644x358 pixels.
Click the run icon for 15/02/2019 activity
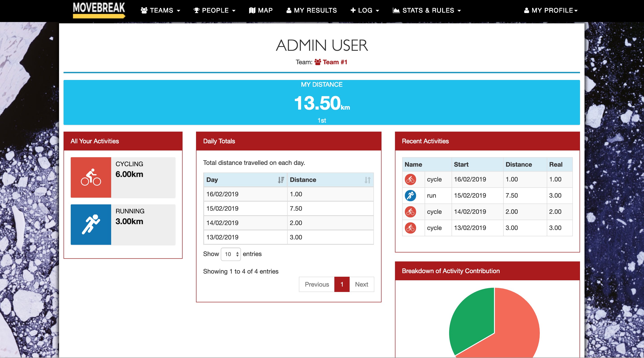tap(410, 195)
